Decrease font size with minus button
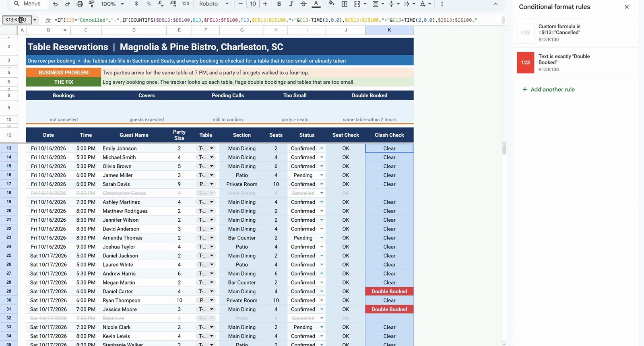Image resolution: width=644 pixels, height=346 pixels. click(x=241, y=4)
